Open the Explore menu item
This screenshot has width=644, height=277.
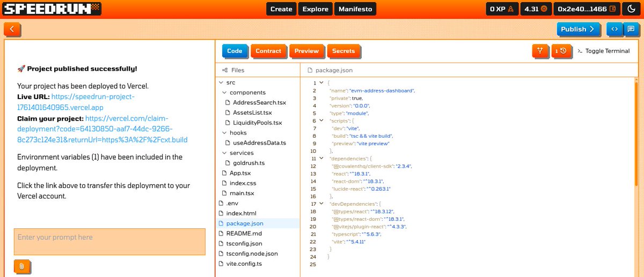(x=315, y=9)
